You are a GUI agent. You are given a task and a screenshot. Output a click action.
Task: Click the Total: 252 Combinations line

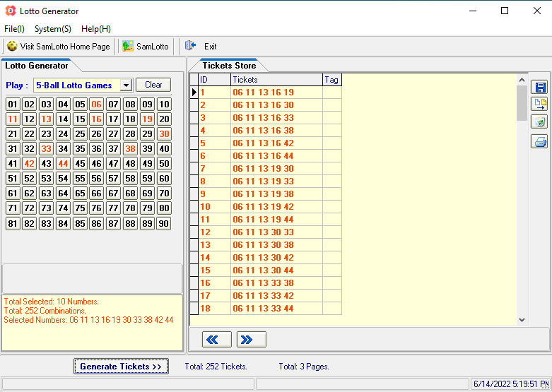(x=45, y=311)
